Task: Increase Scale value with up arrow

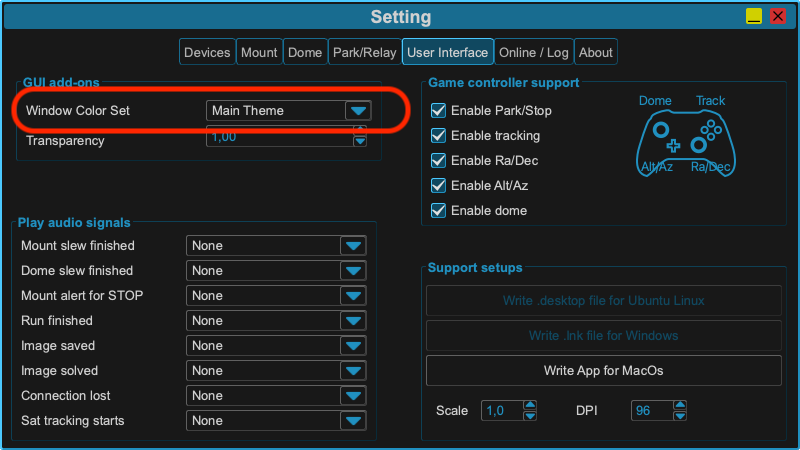Action: tap(530, 405)
